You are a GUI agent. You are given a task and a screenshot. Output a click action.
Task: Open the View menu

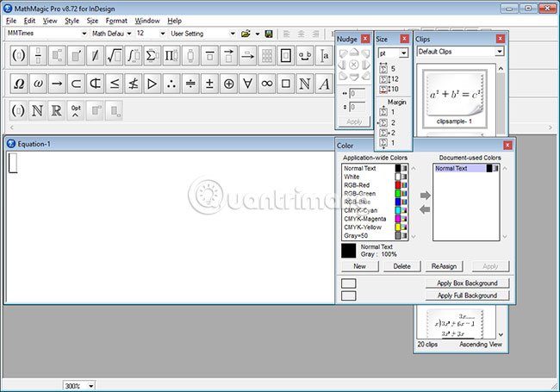(50, 21)
